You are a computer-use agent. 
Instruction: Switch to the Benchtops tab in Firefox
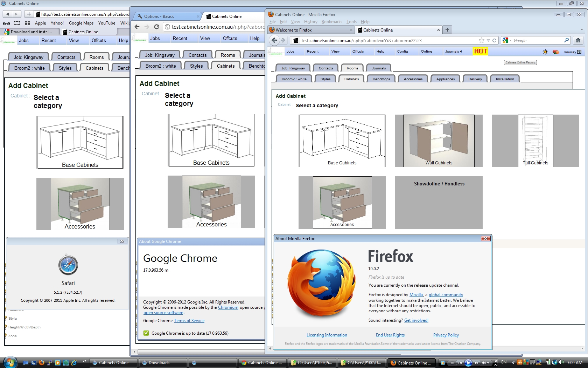pyautogui.click(x=381, y=79)
